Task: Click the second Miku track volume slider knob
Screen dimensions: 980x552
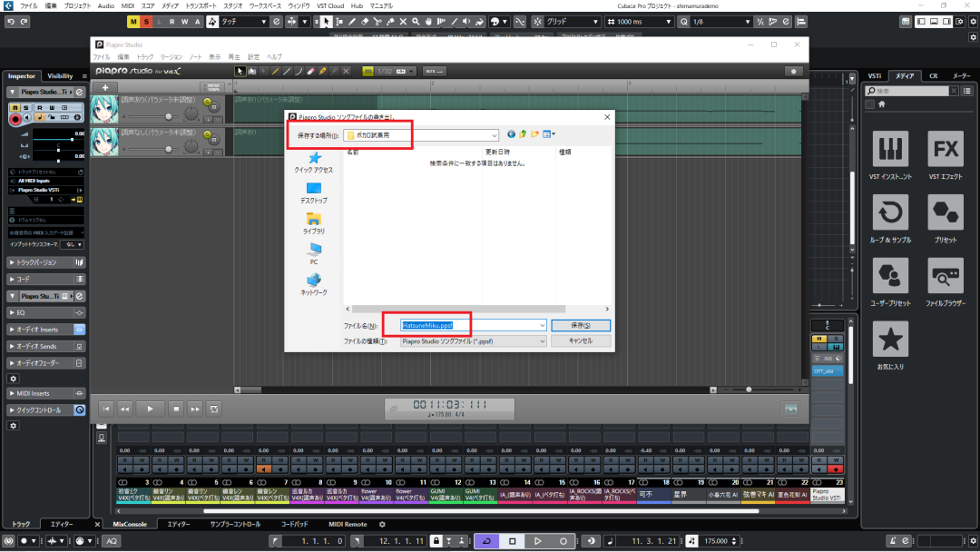Action: pos(168,150)
